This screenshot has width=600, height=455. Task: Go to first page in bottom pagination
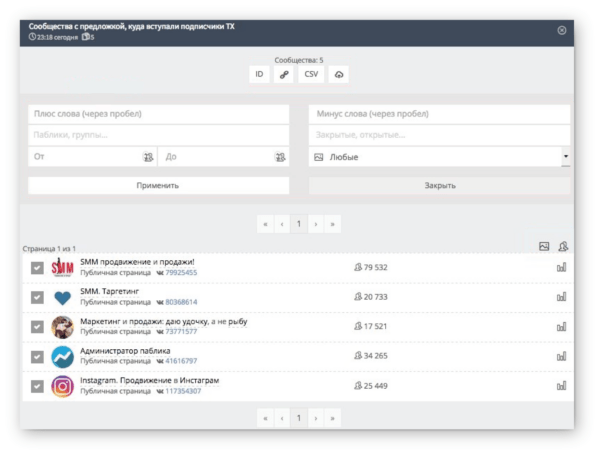click(266, 418)
